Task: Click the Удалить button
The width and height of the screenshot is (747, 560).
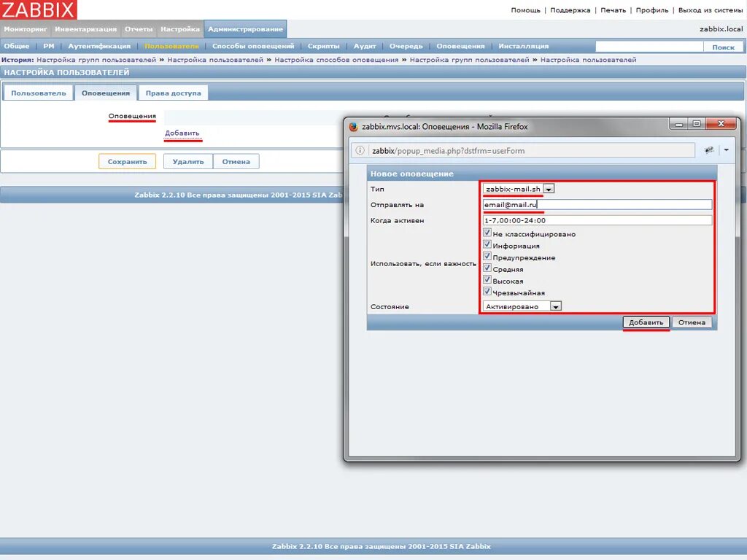Action: (x=188, y=161)
